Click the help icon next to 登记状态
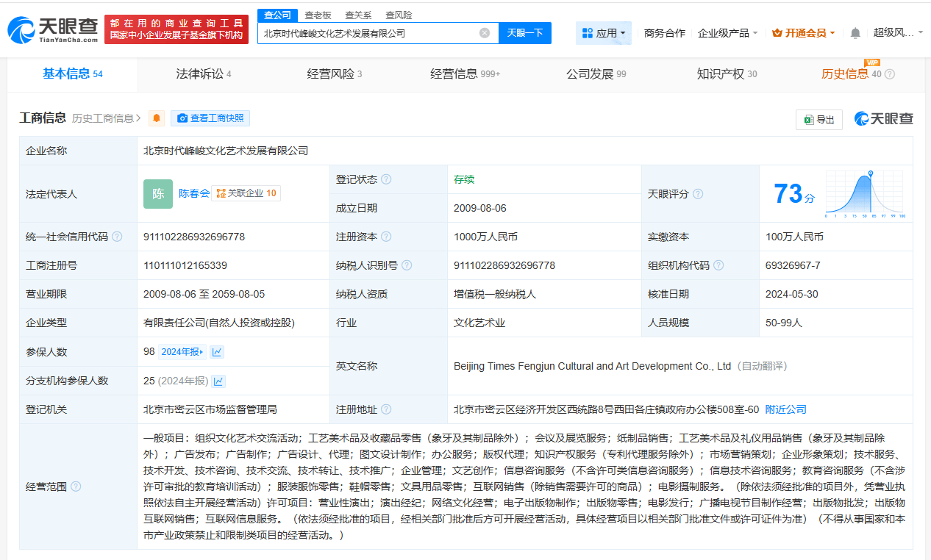This screenshot has width=931, height=560. click(386, 180)
